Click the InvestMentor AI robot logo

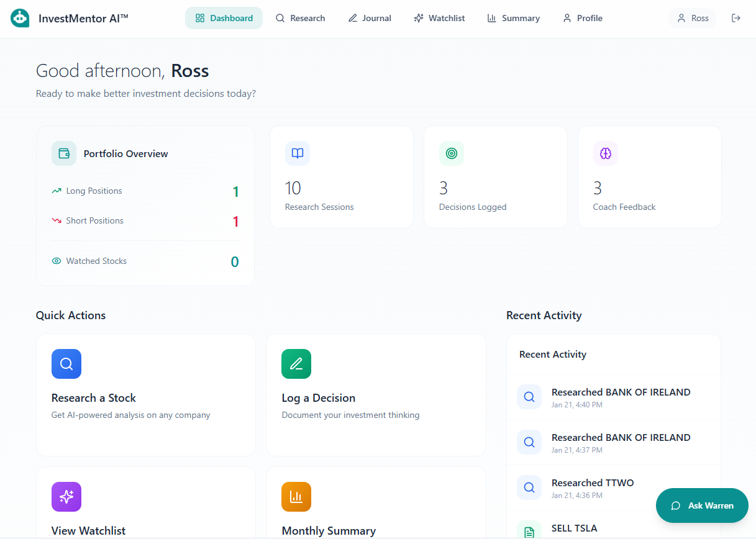20,18
